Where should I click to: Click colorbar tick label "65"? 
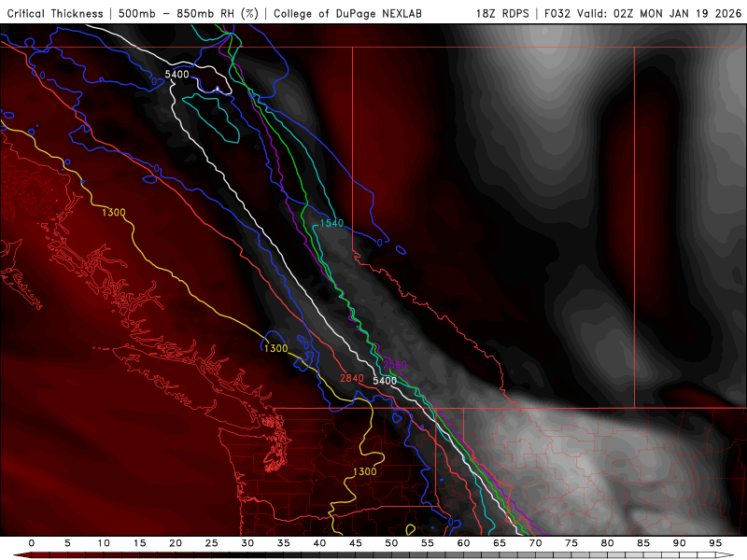pos(500,543)
